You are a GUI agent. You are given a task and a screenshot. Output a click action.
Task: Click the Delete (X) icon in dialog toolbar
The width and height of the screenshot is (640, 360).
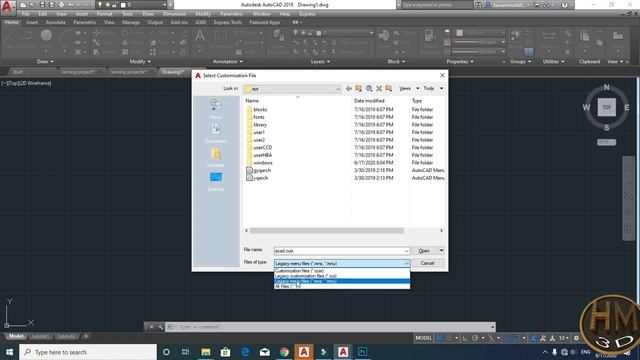point(379,89)
